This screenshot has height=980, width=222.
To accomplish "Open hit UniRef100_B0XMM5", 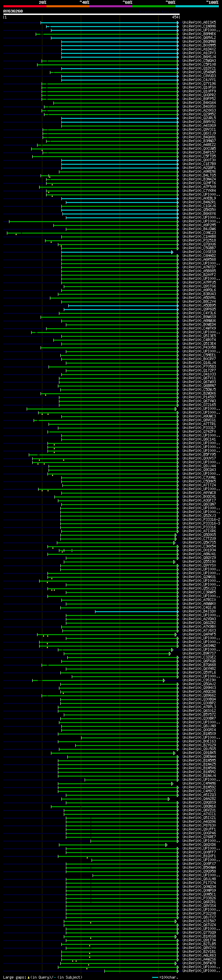I will point(199,45).
